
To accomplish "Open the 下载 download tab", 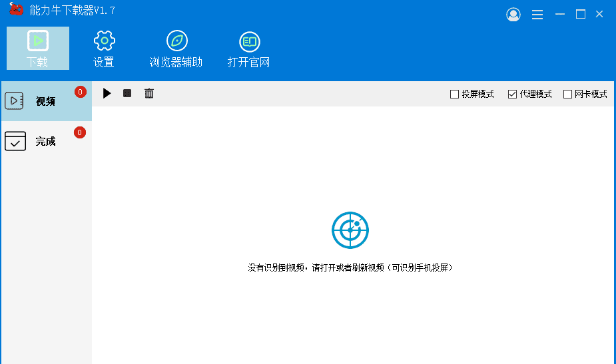I will pyautogui.click(x=37, y=49).
